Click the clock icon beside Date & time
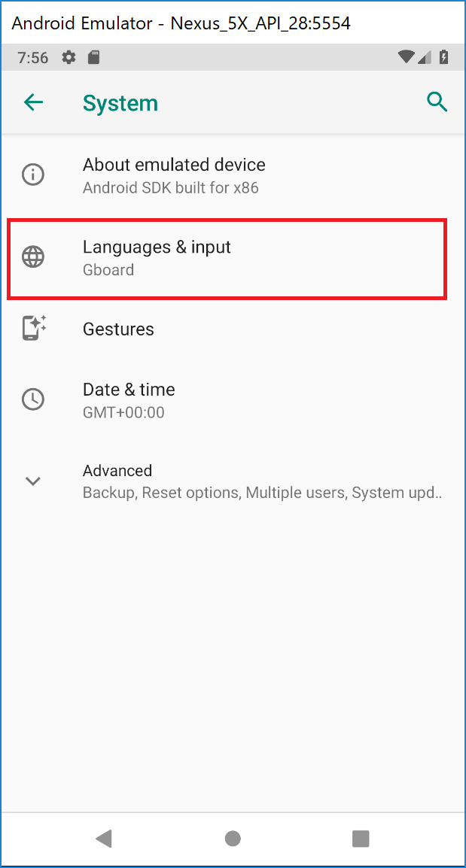Screen dimensions: 466x868 click(32, 399)
